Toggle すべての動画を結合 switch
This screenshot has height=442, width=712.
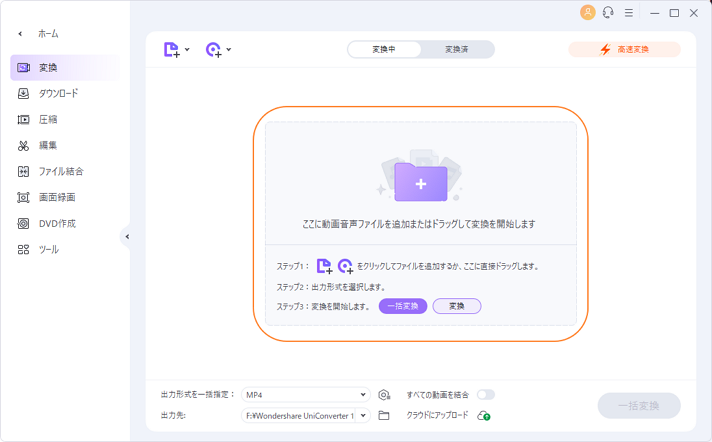tap(486, 395)
